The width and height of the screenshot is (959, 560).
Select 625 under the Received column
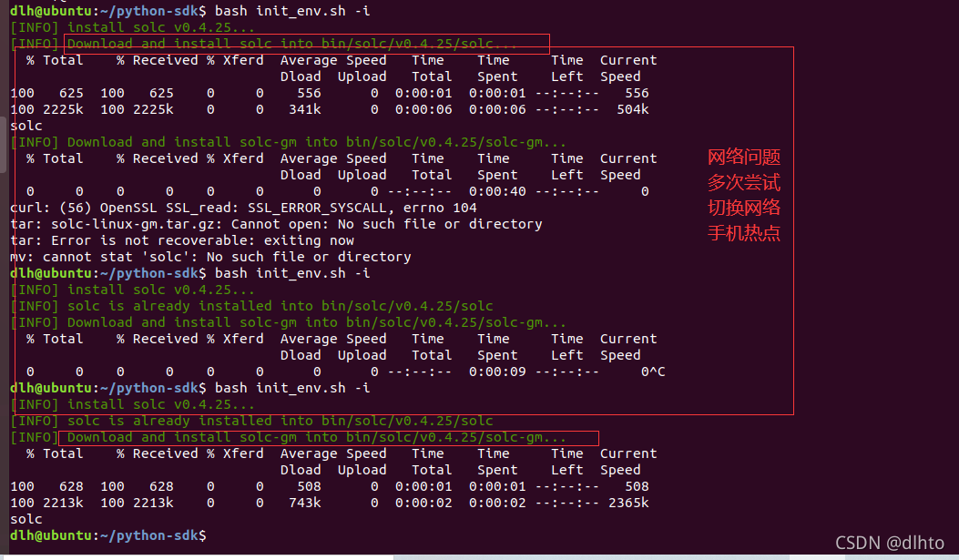tap(161, 93)
